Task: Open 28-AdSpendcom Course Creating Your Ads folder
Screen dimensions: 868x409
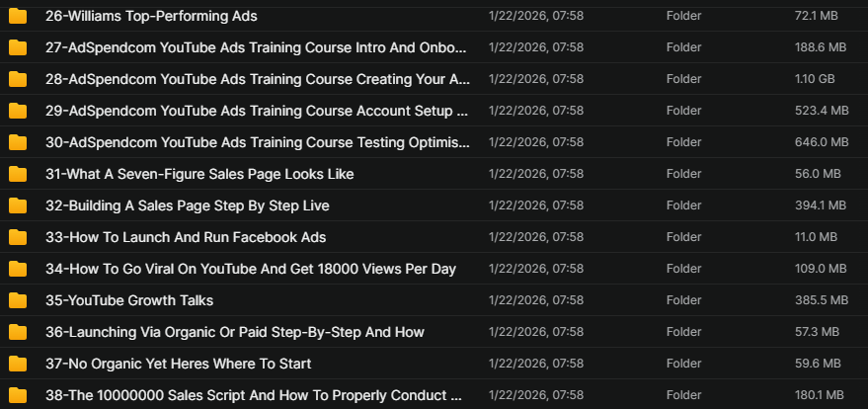Action: coord(257,79)
